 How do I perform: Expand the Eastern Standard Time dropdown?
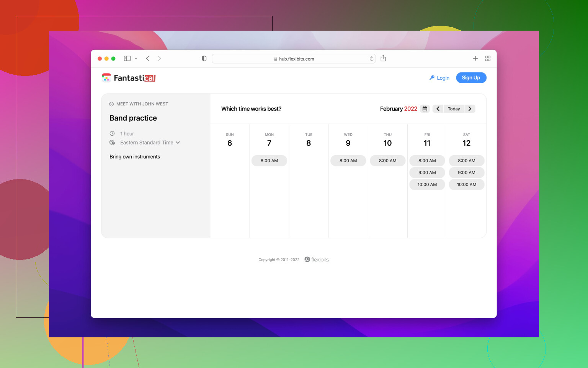pyautogui.click(x=150, y=143)
